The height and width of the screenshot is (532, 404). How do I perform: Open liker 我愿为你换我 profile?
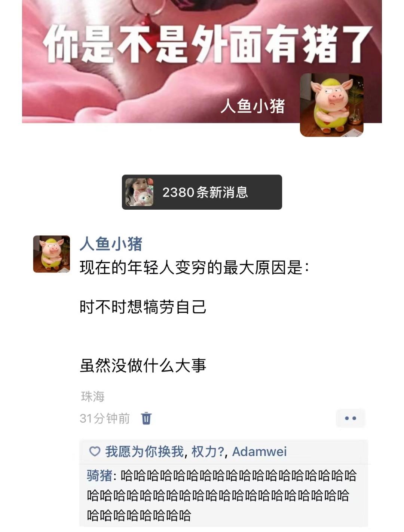click(x=144, y=452)
